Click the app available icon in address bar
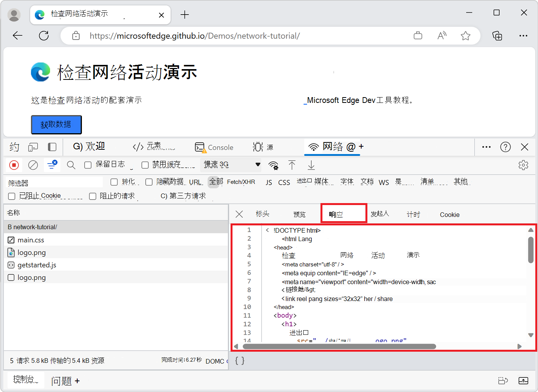538x392 pixels. (418, 36)
